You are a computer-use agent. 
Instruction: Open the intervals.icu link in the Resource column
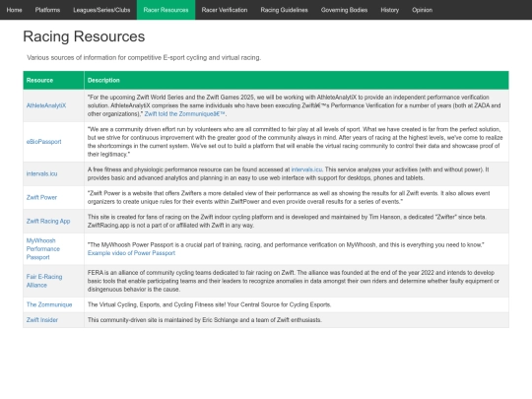41,173
